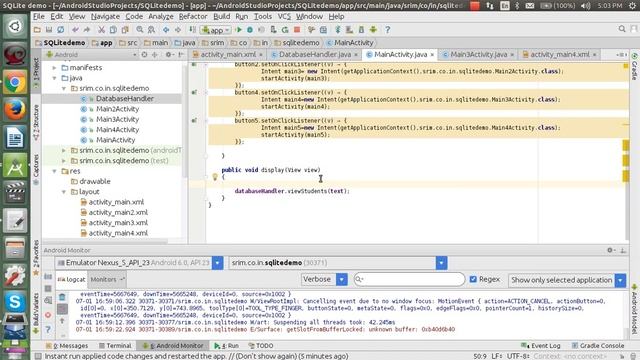The image size is (640, 360).
Task: Open Android Studio icon in dock
Action: 15,165
